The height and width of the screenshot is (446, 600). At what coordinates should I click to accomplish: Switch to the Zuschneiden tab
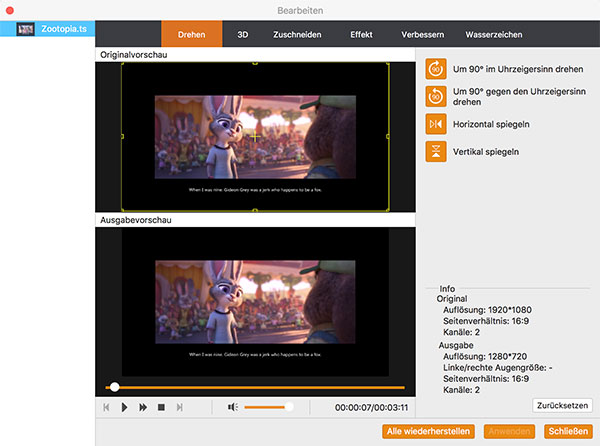click(297, 34)
